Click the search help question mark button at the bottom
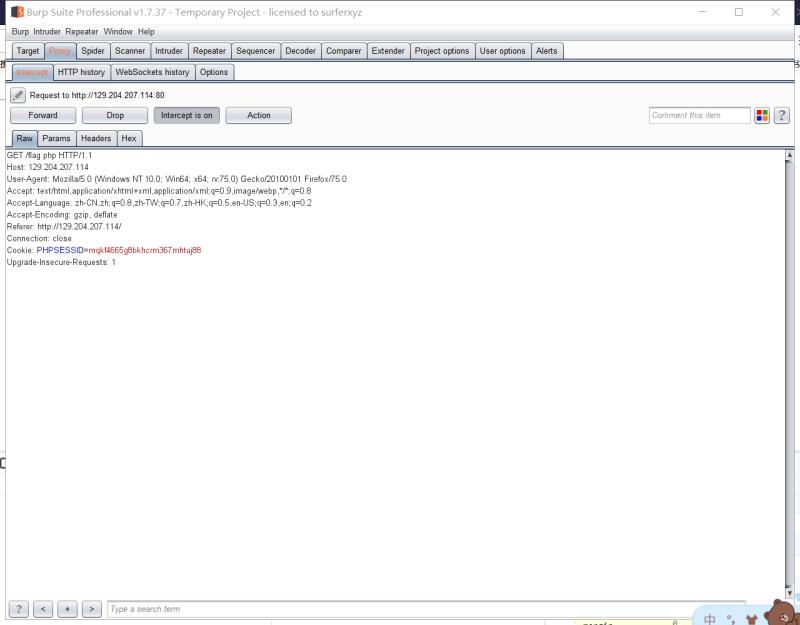 19,609
